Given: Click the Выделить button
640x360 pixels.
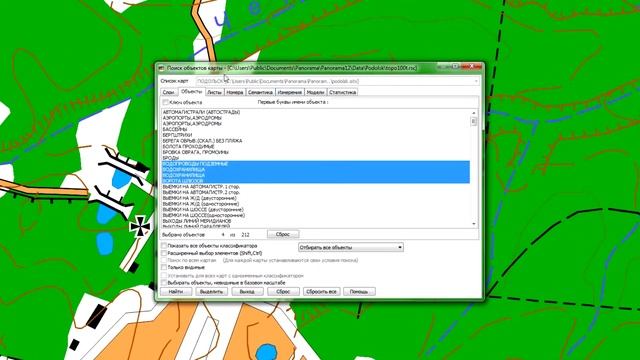Looking at the screenshot, I should click(211, 291).
